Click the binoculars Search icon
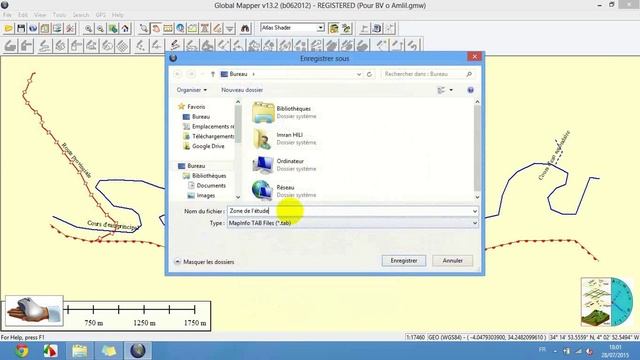The image size is (640, 360). (245, 28)
